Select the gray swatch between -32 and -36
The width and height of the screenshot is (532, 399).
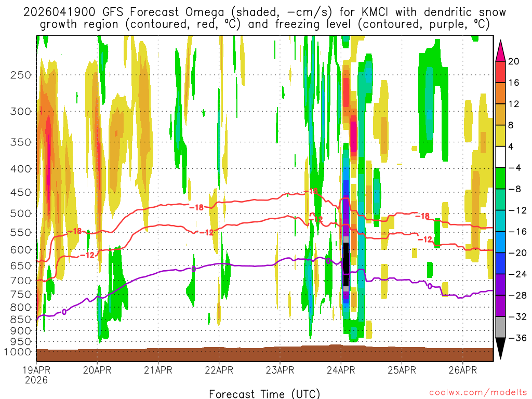[x=501, y=327]
